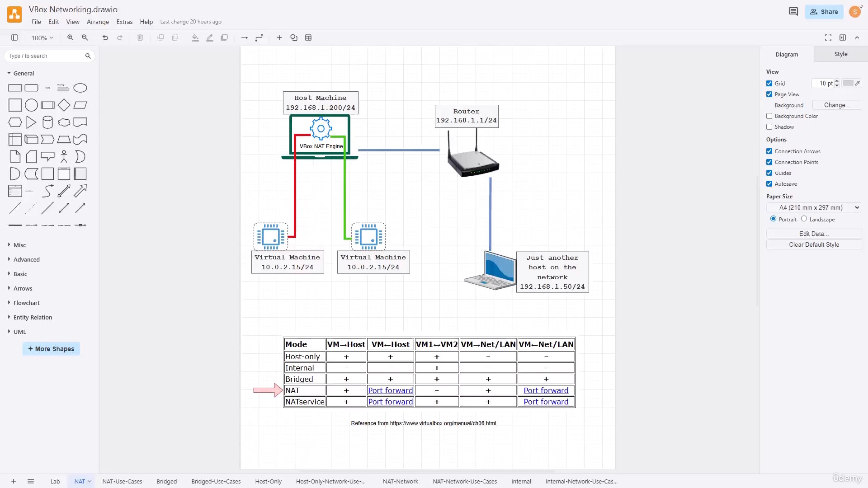Open the 100% zoom dropdown
The height and width of the screenshot is (488, 868).
click(42, 38)
